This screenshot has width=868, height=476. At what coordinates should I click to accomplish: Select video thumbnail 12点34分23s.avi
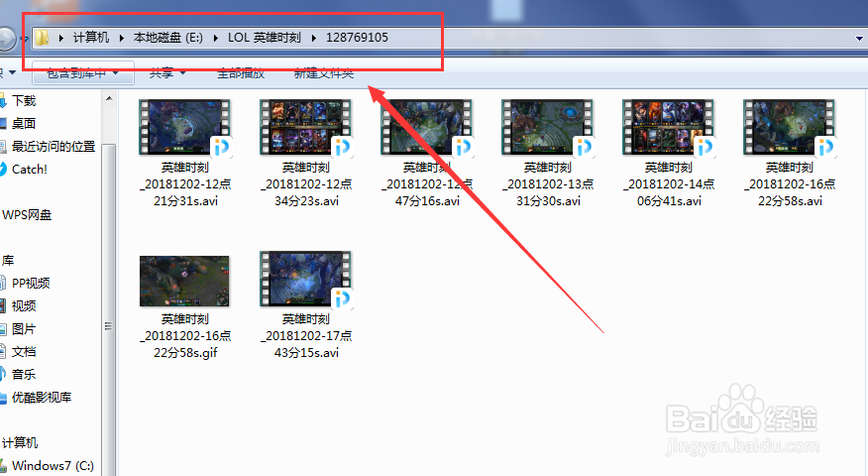[x=305, y=127]
